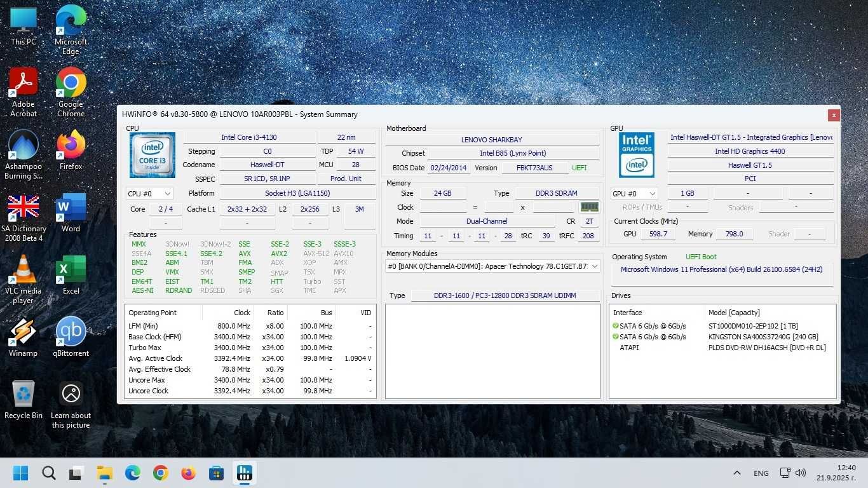Open taskbar Search
The height and width of the screenshot is (488, 868).
49,473
